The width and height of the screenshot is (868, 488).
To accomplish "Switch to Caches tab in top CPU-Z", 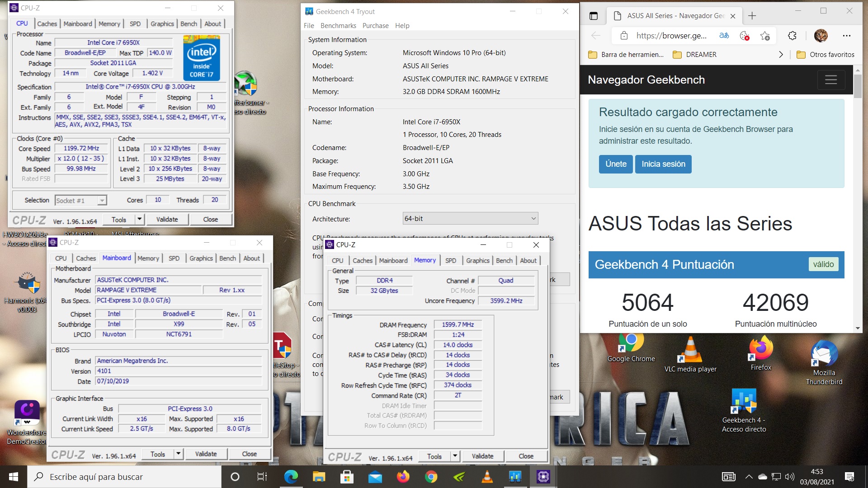I will 47,24.
